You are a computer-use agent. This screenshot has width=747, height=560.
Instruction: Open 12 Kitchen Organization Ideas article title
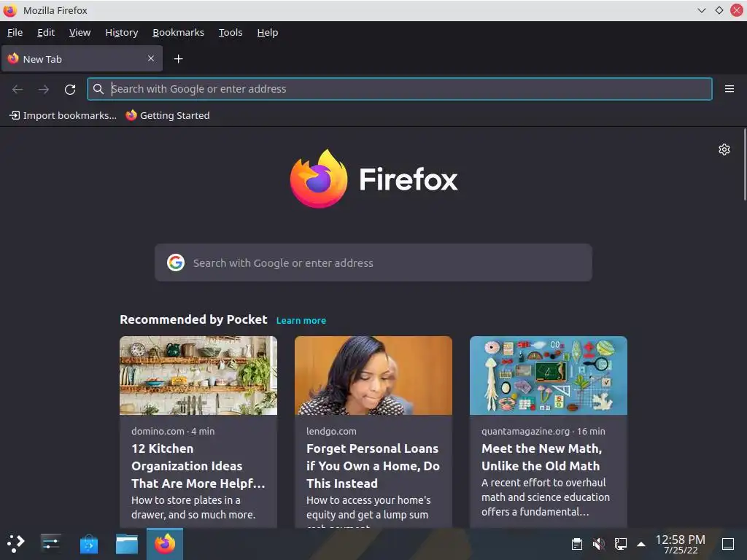pos(198,466)
